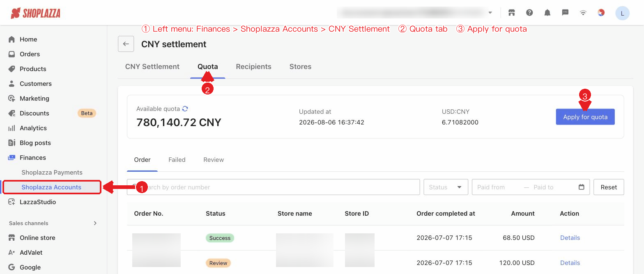This screenshot has height=274, width=644.
Task: Click the exchange rate value 6.71082000
Action: (460, 122)
